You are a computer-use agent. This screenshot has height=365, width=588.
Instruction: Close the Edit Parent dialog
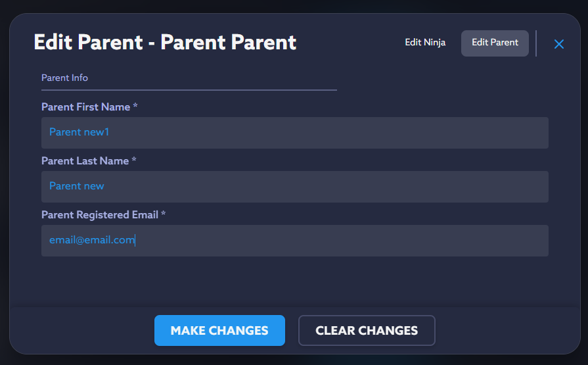pos(559,44)
